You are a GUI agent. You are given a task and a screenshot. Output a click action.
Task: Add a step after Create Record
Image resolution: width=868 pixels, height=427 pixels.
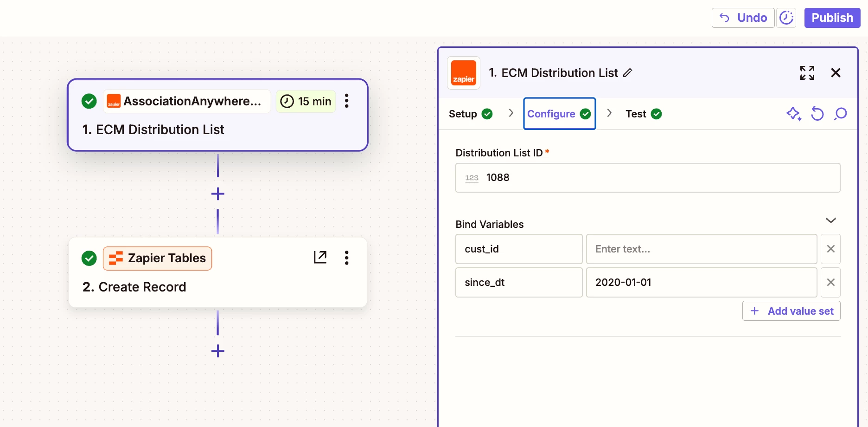point(218,351)
